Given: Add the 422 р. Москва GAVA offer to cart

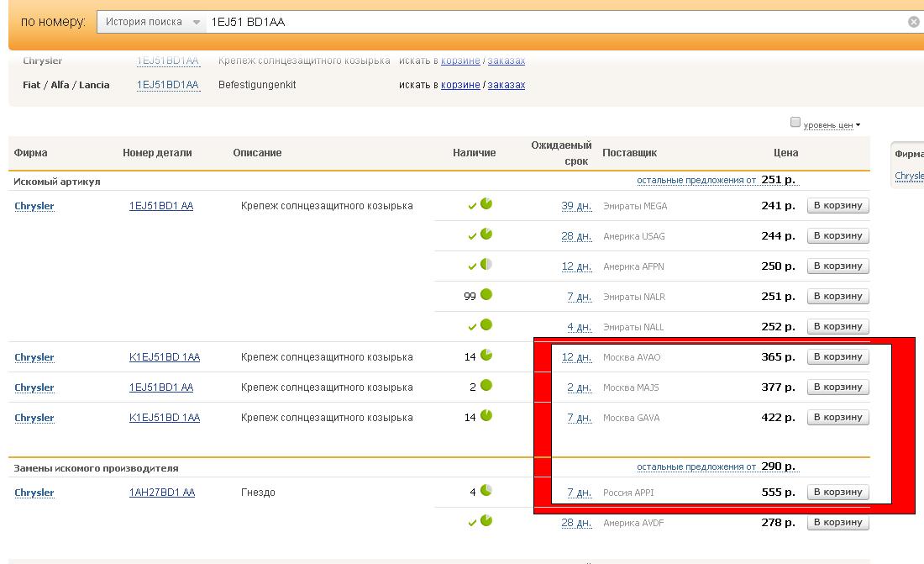Looking at the screenshot, I should point(838,417).
